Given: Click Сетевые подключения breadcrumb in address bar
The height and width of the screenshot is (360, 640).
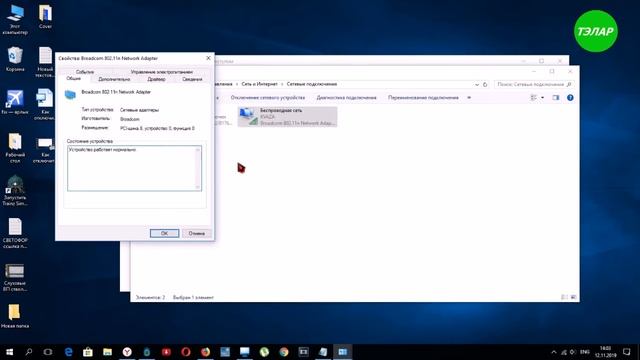Looking at the screenshot, I should (x=312, y=84).
